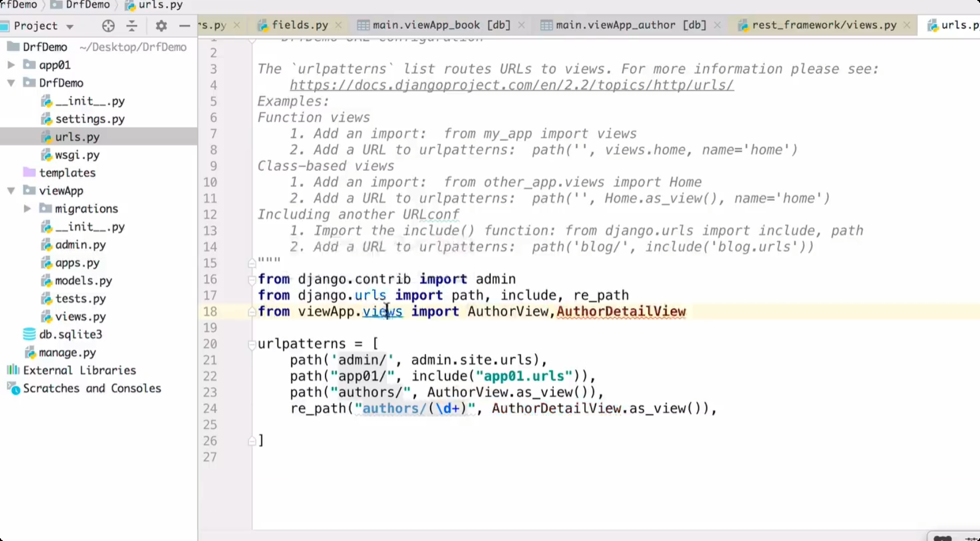Close the main.viewApp_book tab

click(x=521, y=25)
